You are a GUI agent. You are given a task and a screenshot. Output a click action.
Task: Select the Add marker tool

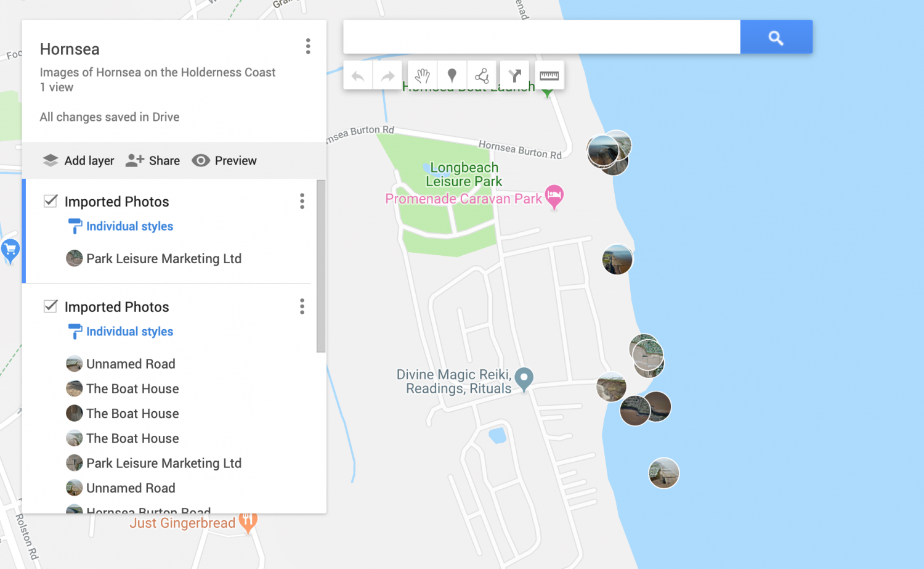click(452, 75)
